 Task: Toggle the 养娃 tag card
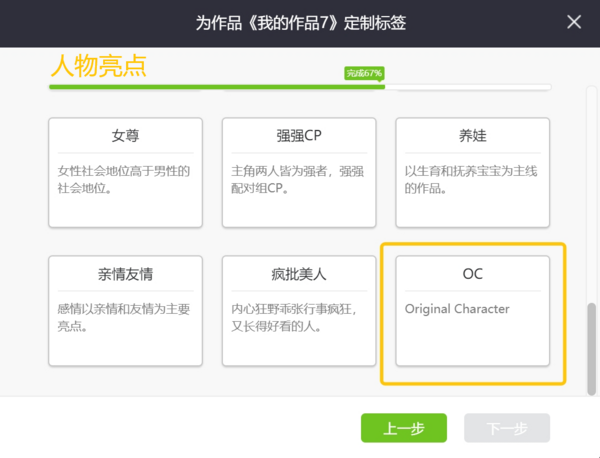[472, 171]
